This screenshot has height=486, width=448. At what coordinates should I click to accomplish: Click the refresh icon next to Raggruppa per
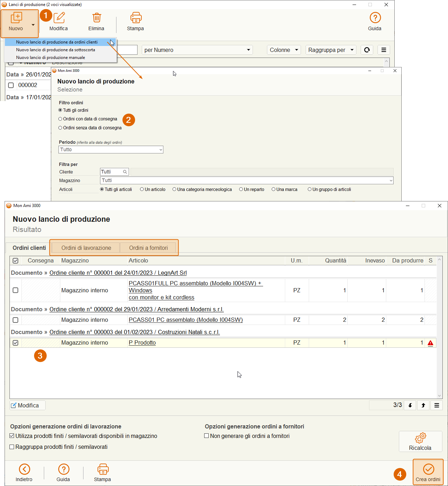pos(367,50)
